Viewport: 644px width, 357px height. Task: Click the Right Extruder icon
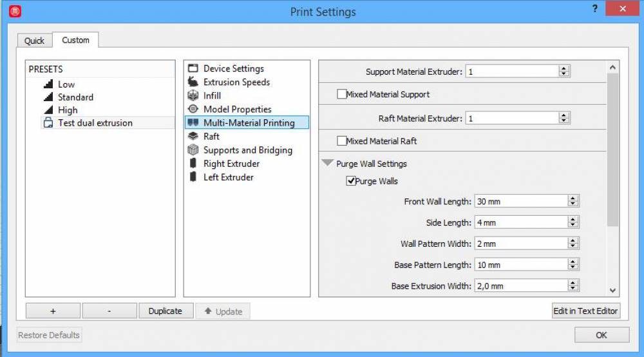click(192, 164)
